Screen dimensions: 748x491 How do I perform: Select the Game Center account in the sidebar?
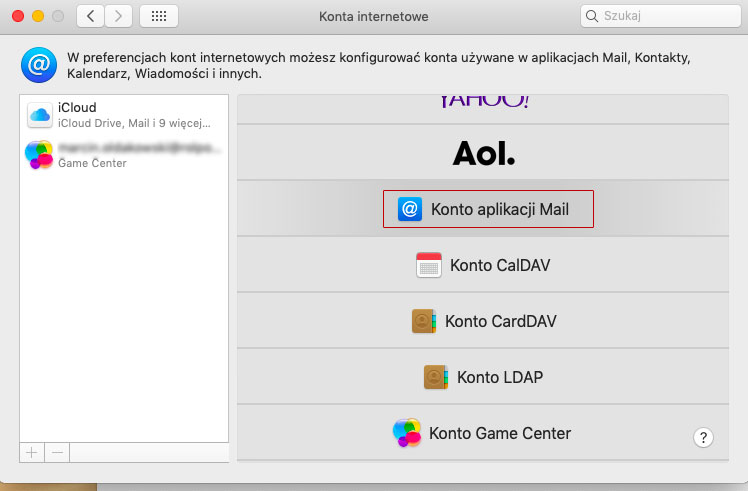(124, 155)
